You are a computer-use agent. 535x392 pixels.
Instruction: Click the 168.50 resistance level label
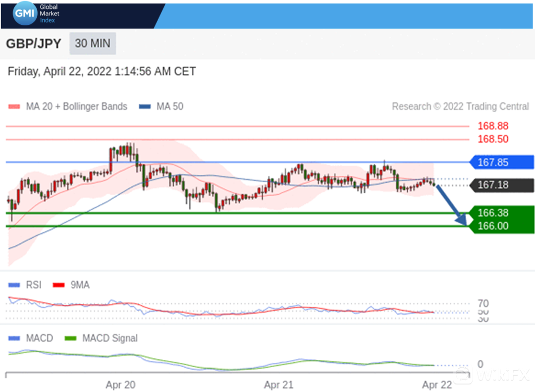point(493,139)
